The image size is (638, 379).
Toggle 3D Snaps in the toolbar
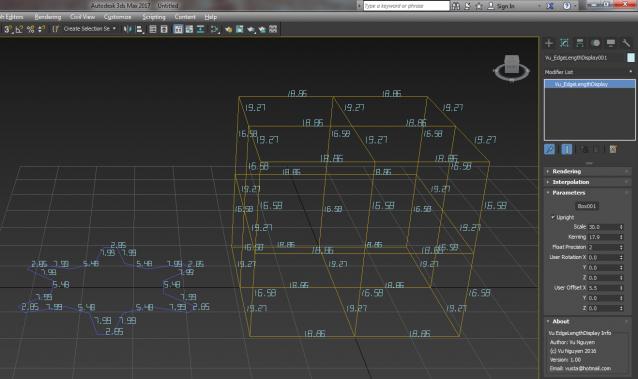8,29
